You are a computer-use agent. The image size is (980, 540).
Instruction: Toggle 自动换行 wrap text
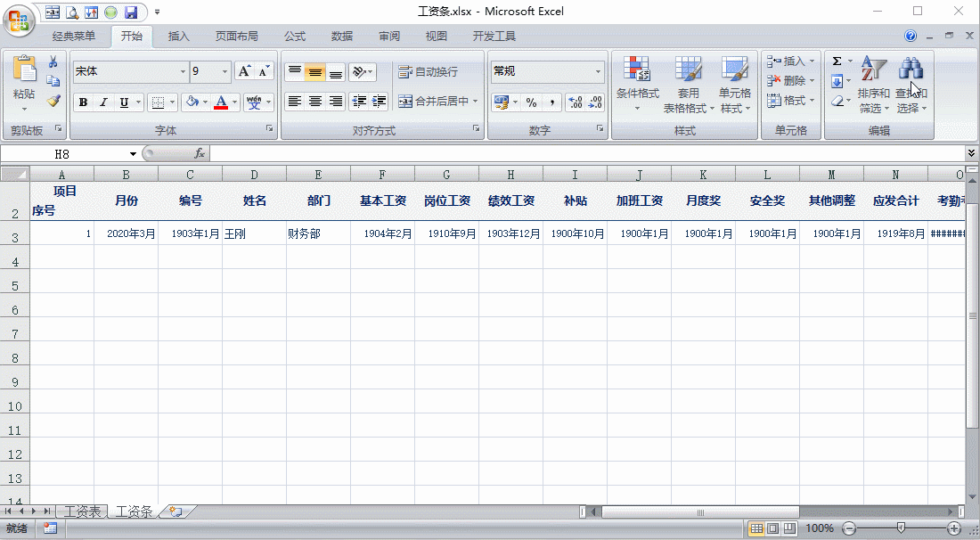(429, 72)
